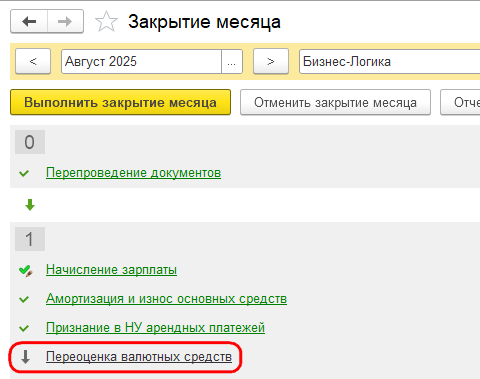Click gray down arrow beside Переоценка валютных средств
Image resolution: width=480 pixels, height=379 pixels.
tap(25, 357)
